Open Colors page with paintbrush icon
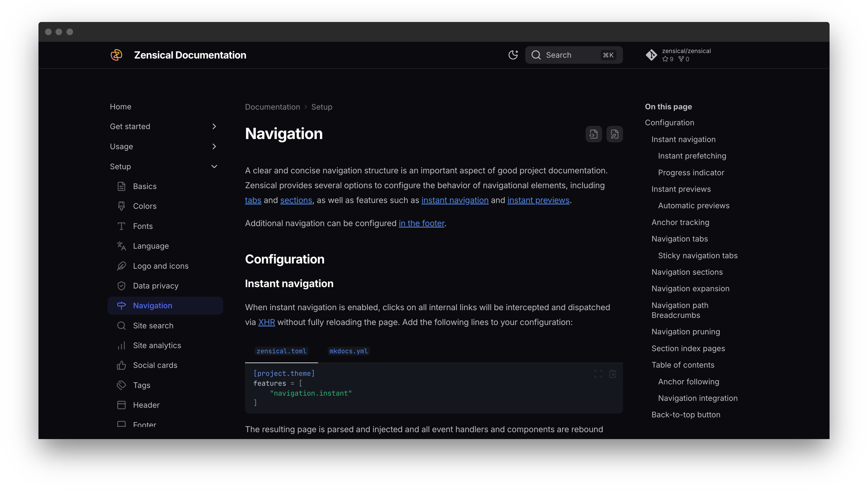This screenshot has height=494, width=868. click(144, 206)
